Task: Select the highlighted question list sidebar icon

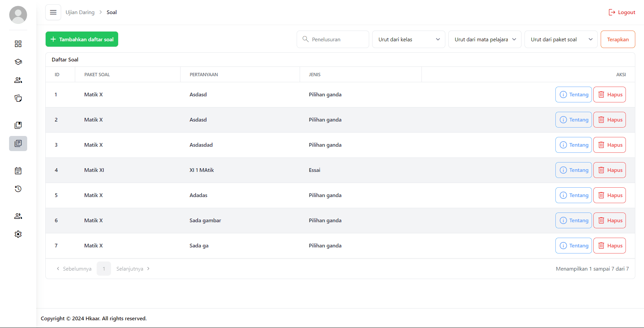Action: pyautogui.click(x=18, y=143)
